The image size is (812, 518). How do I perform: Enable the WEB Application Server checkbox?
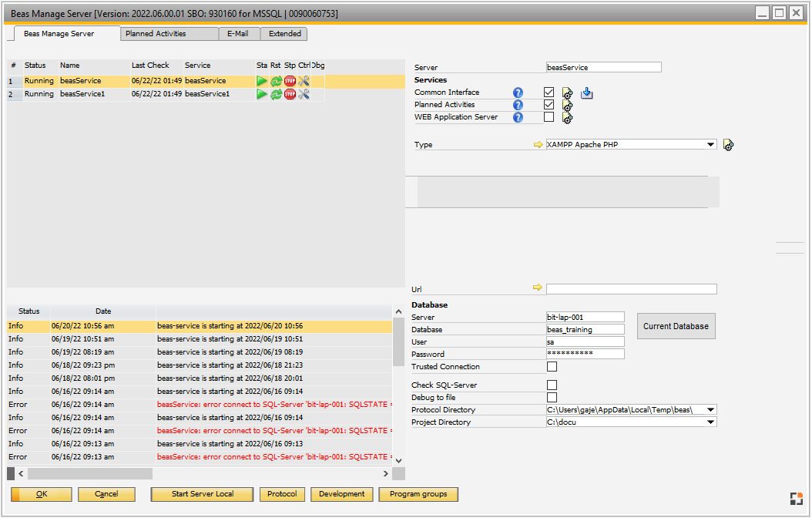click(549, 116)
